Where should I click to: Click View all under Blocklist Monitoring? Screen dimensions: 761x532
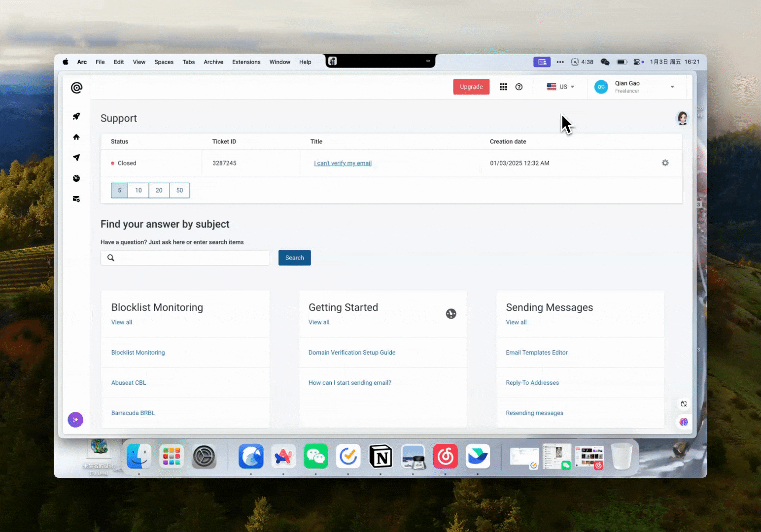pos(122,322)
